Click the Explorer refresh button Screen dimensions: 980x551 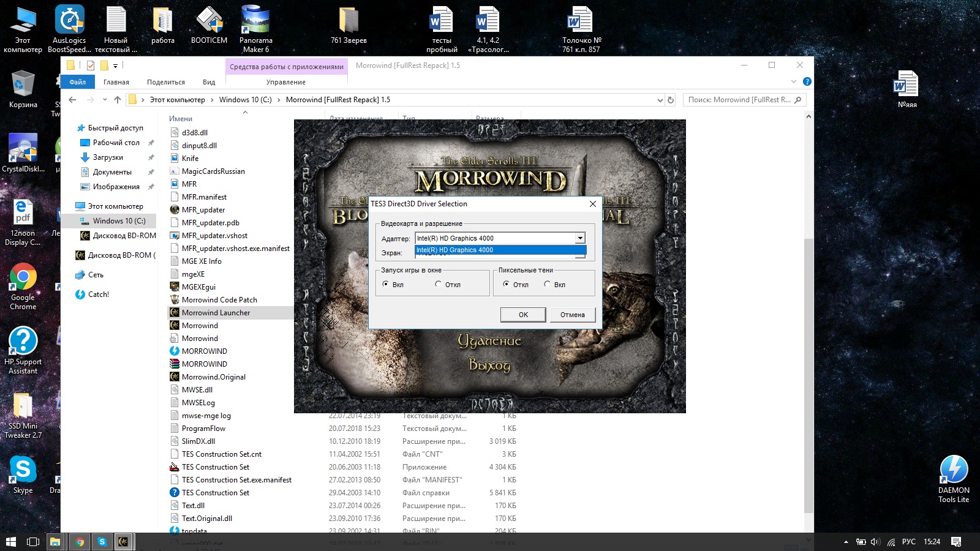pyautogui.click(x=671, y=100)
